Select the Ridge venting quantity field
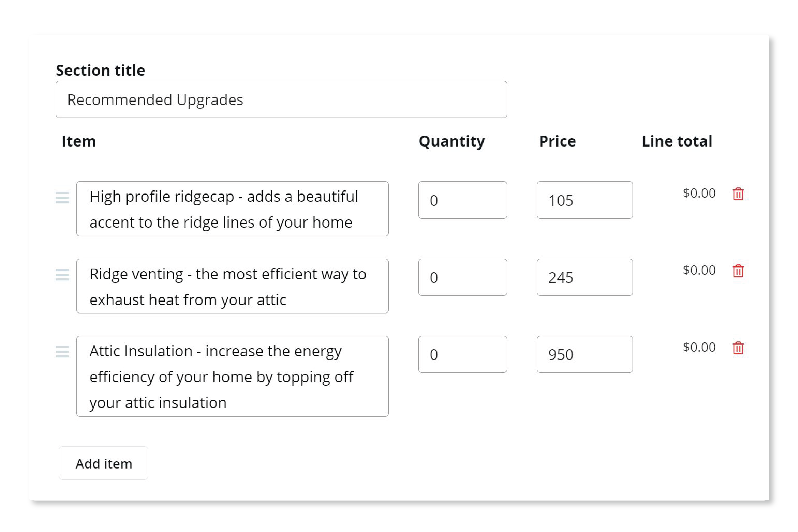 coord(463,277)
